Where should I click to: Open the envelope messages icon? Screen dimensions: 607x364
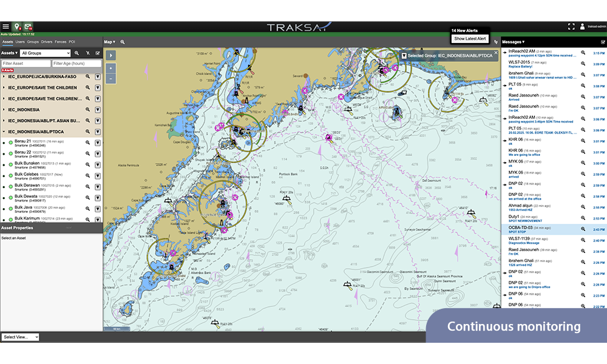click(x=29, y=27)
